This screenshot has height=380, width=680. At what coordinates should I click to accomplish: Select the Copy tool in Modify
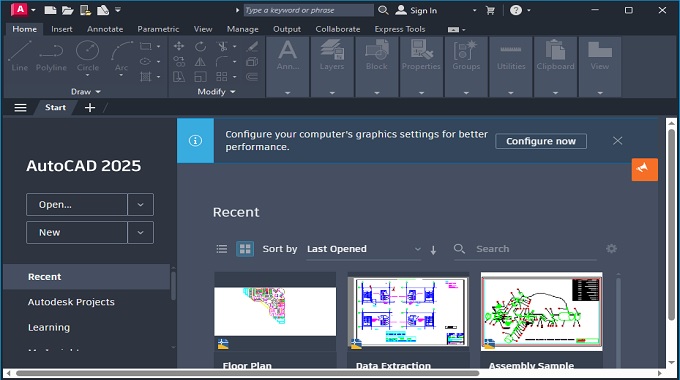(179, 62)
